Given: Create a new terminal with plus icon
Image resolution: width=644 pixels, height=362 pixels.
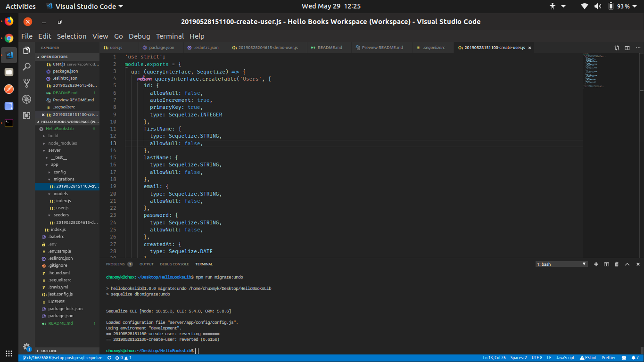Looking at the screenshot, I should (596, 264).
